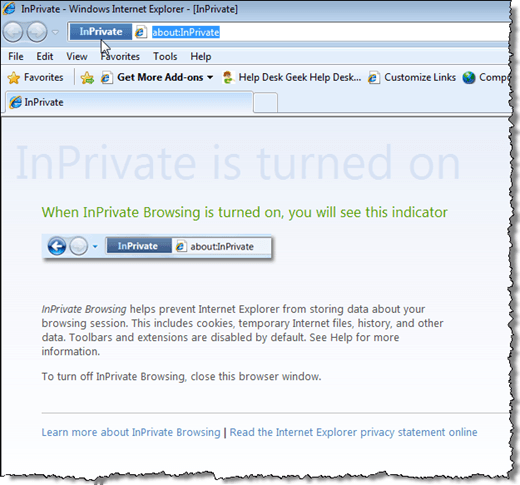The height and width of the screenshot is (485, 520).
Task: Click the Help Desk Geek favicon
Action: [228, 78]
